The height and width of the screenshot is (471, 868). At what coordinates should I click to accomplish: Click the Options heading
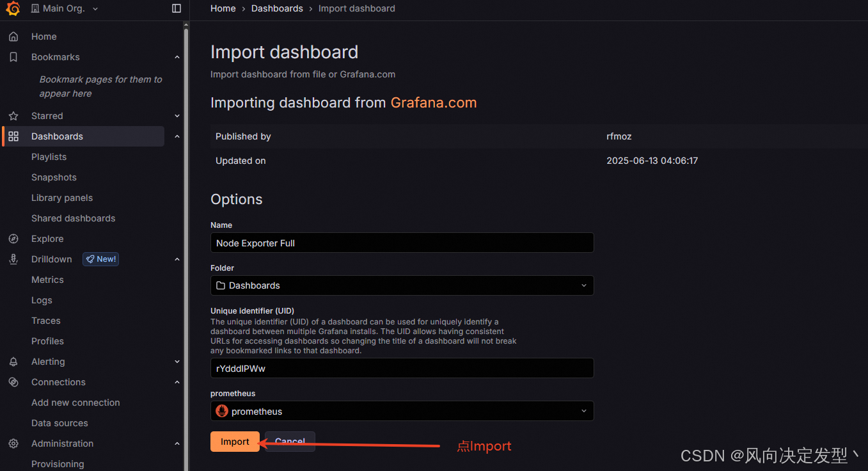point(237,199)
